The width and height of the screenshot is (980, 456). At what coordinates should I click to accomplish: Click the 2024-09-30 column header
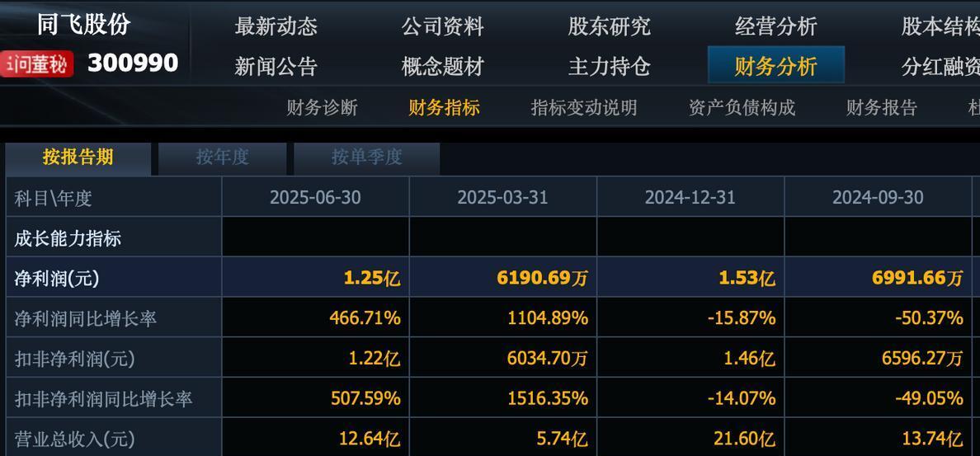point(878,198)
